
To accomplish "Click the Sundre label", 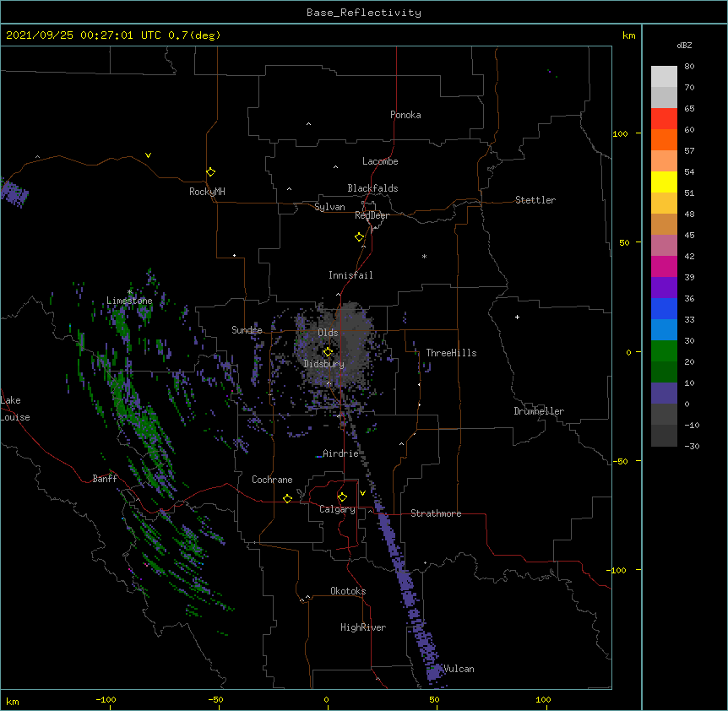I will click(x=247, y=330).
